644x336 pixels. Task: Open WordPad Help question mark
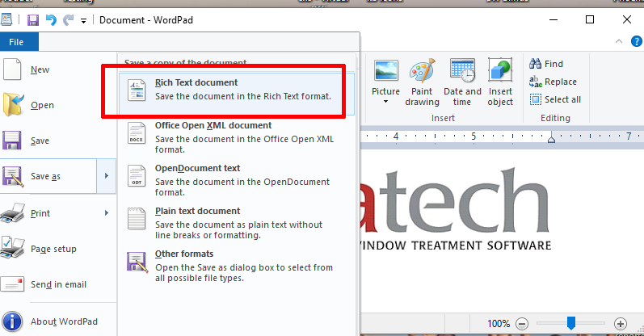click(x=636, y=41)
